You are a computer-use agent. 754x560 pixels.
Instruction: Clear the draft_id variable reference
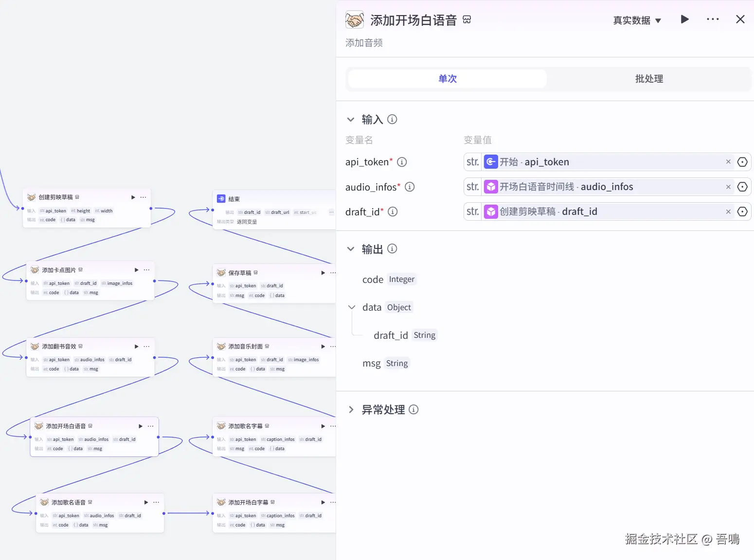[728, 211]
